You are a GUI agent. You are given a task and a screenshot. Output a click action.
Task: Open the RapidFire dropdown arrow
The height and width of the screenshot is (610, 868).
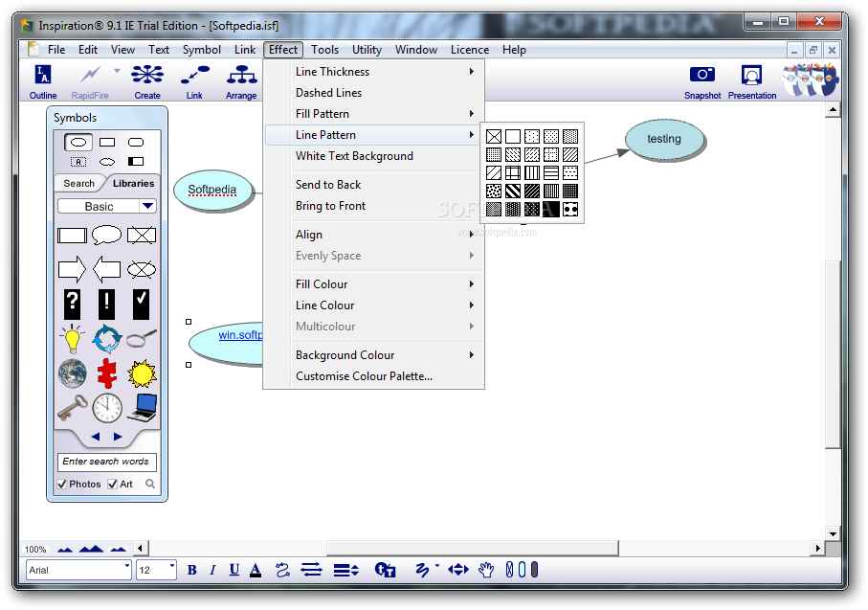tap(117, 71)
